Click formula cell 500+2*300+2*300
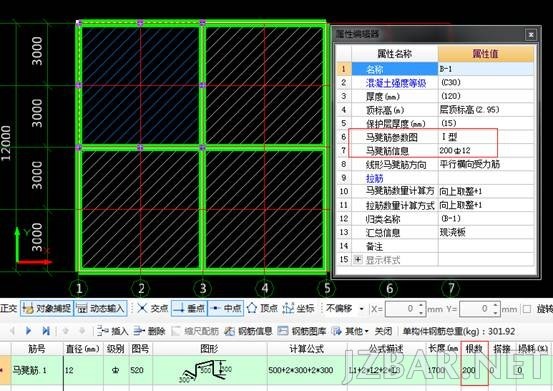 [306, 370]
